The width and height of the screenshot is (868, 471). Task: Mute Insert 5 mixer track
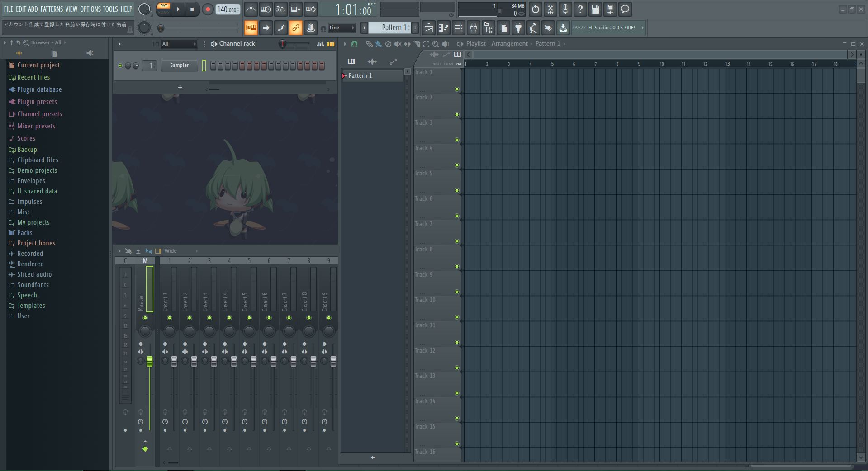pos(249,318)
